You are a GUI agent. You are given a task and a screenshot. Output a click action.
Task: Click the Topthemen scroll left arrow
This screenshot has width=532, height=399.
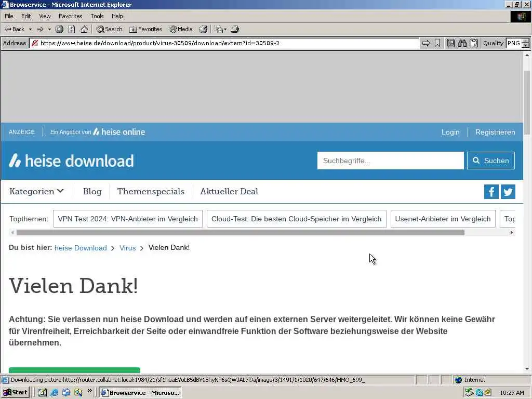[x=12, y=232]
